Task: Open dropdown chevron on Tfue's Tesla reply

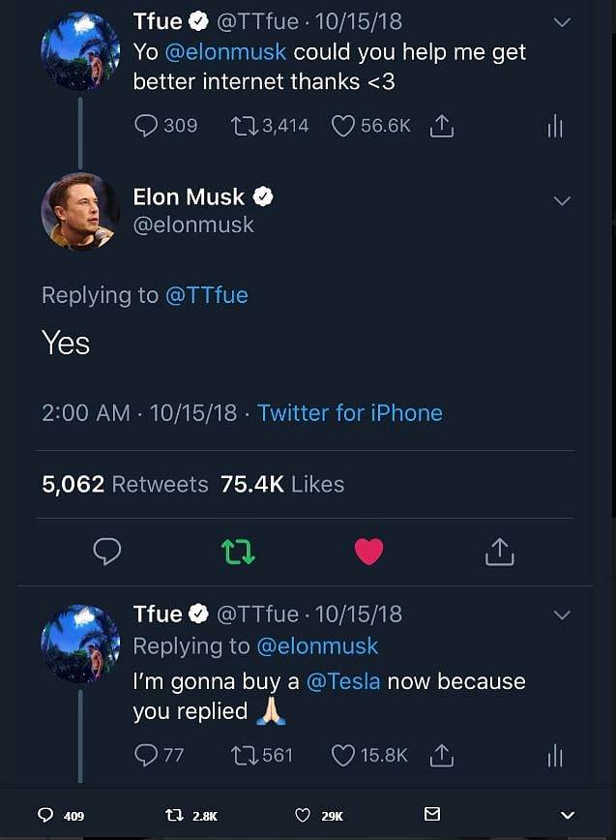Action: pos(562,615)
